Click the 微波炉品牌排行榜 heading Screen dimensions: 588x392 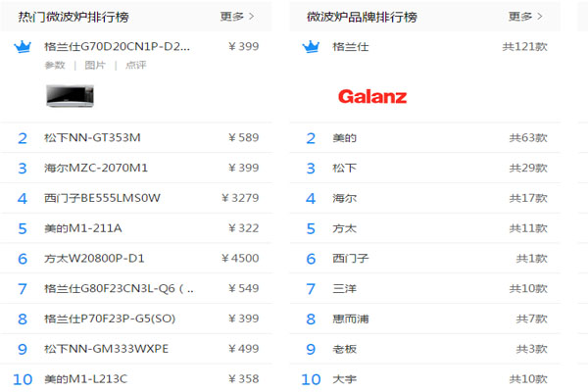click(x=362, y=17)
